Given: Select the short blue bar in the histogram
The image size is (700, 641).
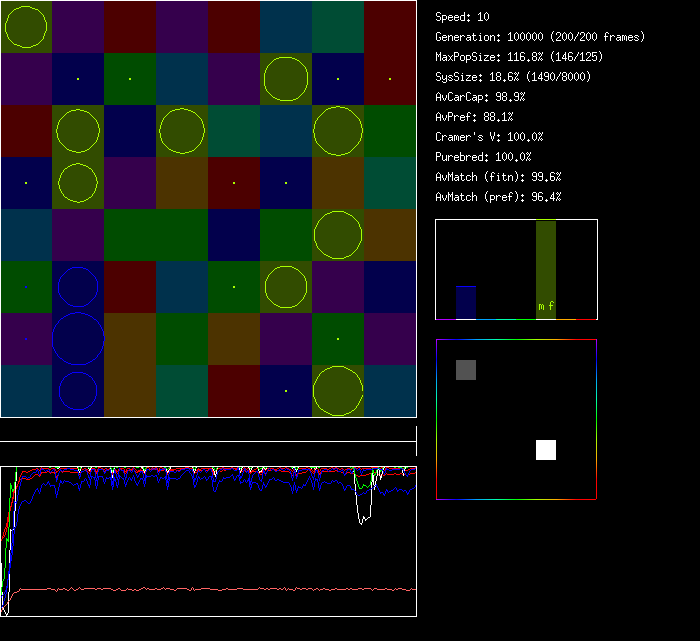Looking at the screenshot, I should click(x=466, y=302).
